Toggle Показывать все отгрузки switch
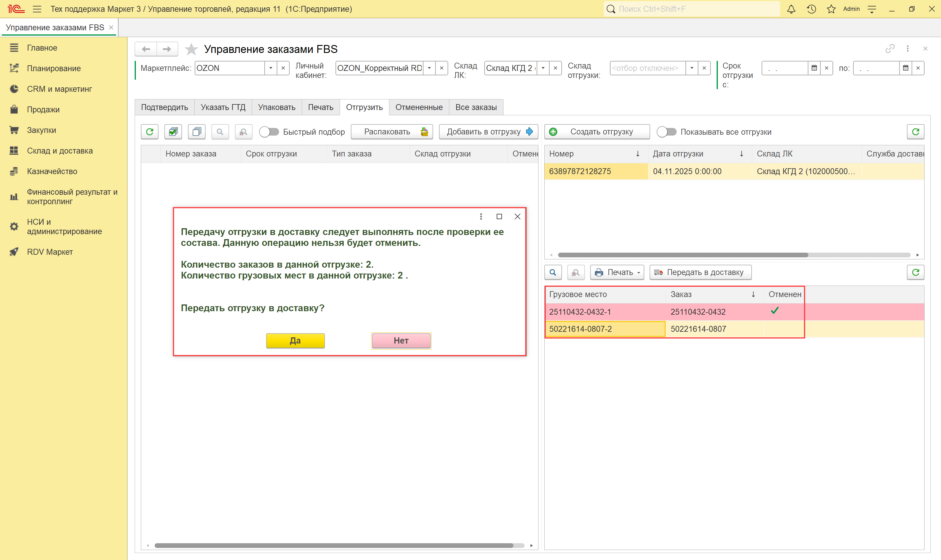941x560 pixels. 666,132
